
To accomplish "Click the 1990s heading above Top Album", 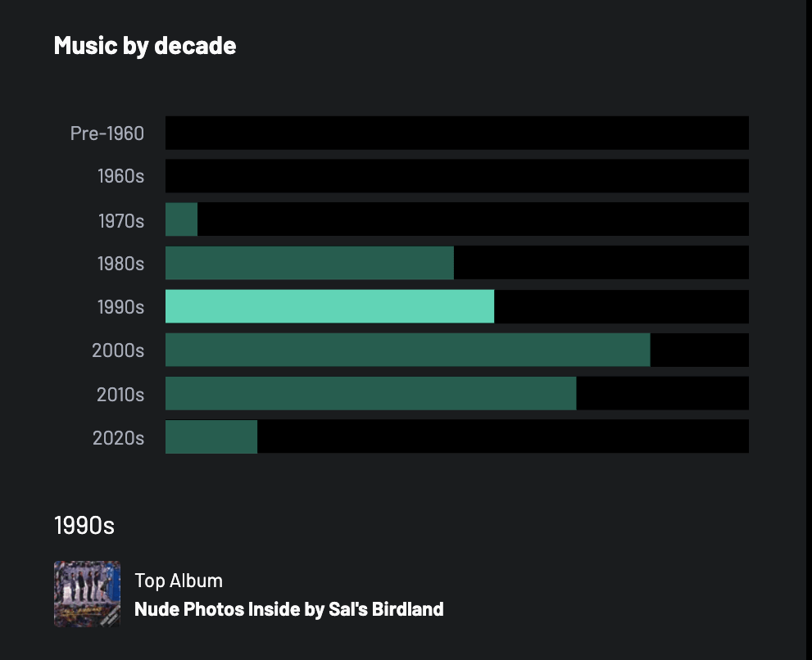I will 84,525.
